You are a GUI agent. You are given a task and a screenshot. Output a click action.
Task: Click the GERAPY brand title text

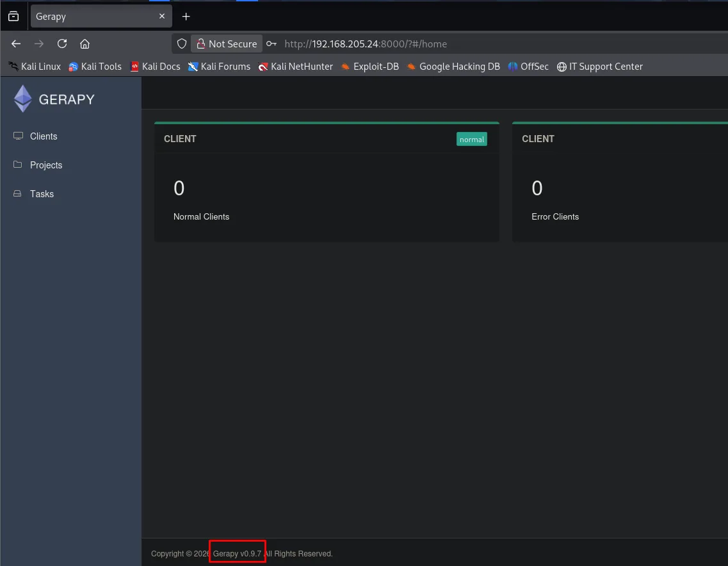[x=67, y=99]
